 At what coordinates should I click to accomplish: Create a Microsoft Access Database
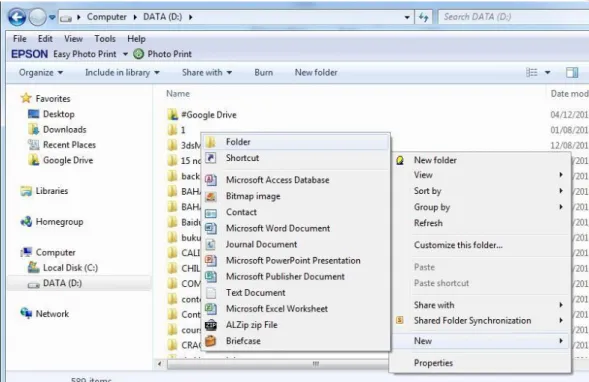pos(296,180)
